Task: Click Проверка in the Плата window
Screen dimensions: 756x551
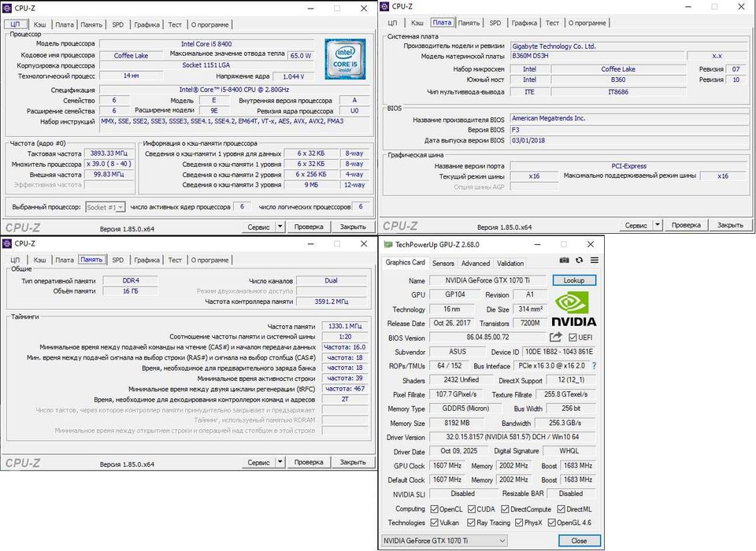Action: (x=686, y=224)
